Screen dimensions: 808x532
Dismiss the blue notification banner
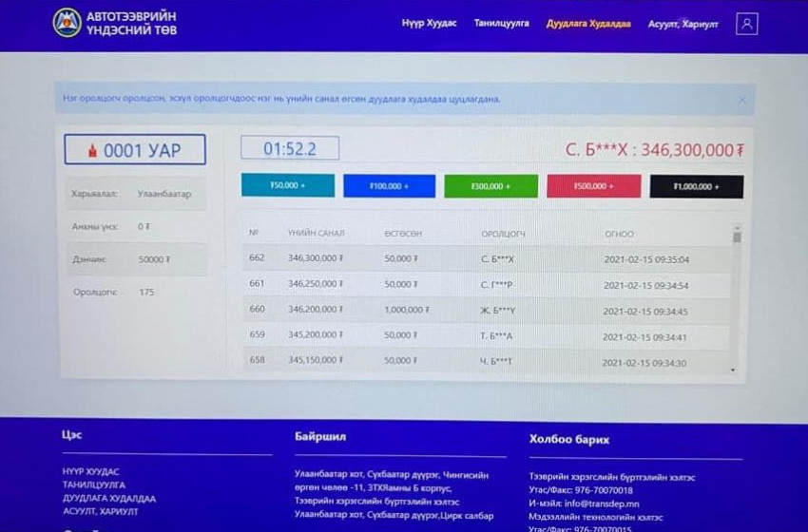pos(742,100)
